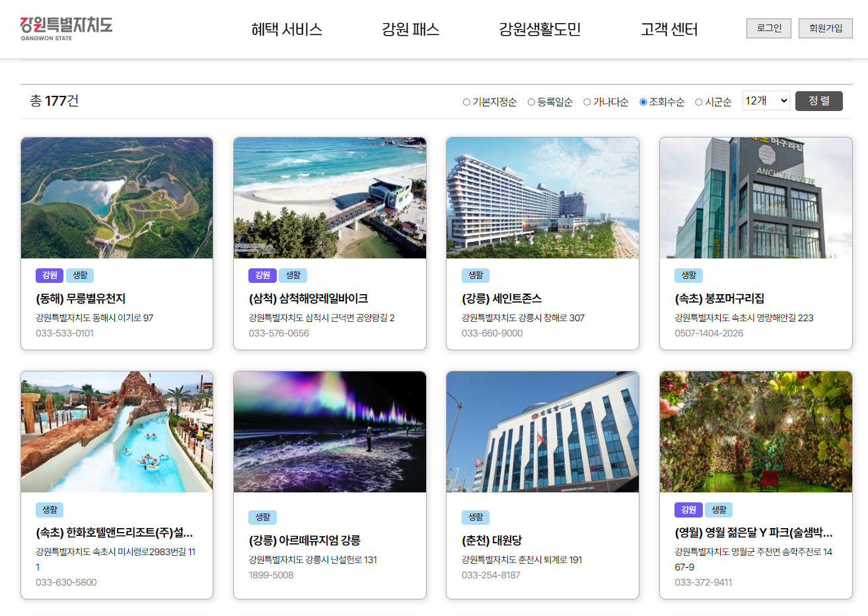
Task: Click the 로그인 button
Action: [768, 28]
